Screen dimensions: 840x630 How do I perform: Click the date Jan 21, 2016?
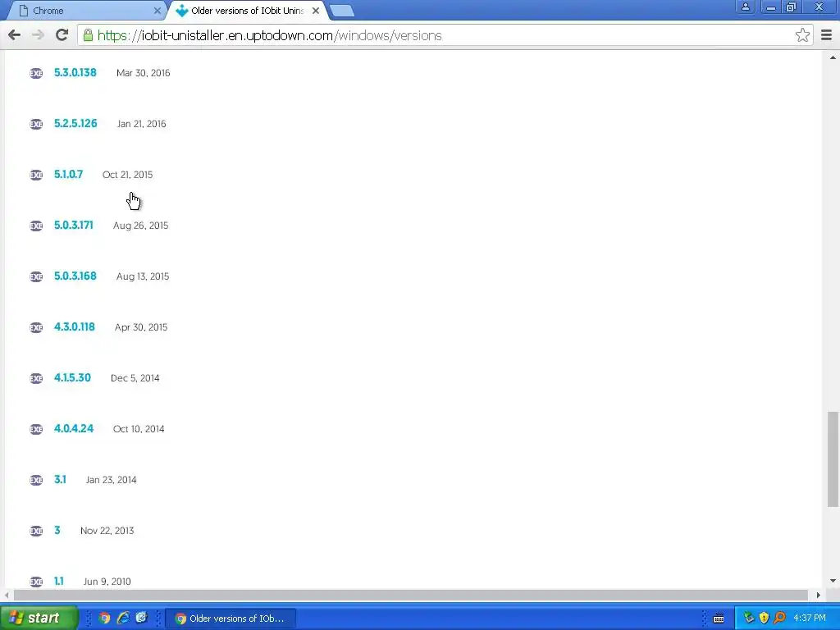[x=141, y=124]
